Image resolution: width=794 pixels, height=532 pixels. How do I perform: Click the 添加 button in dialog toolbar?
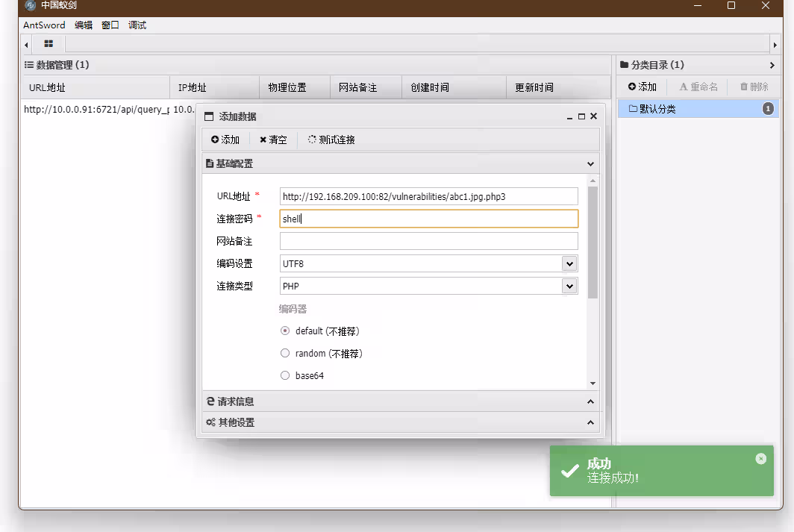(225, 140)
